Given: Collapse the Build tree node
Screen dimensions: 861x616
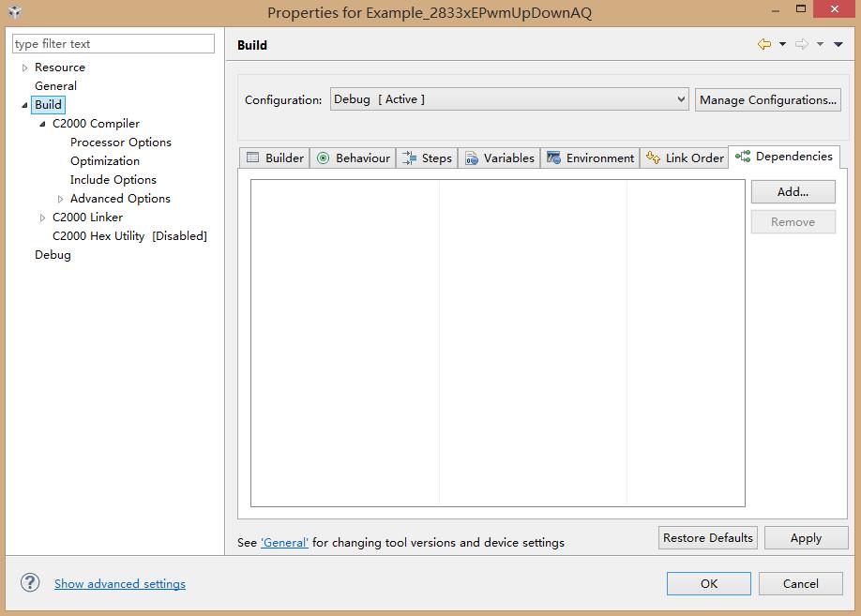Looking at the screenshot, I should click(x=24, y=105).
